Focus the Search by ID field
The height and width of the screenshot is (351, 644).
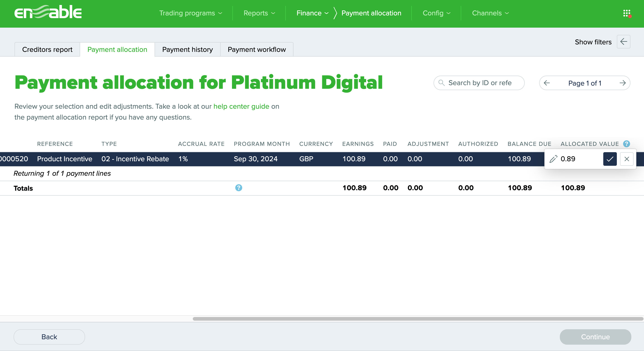[479, 83]
